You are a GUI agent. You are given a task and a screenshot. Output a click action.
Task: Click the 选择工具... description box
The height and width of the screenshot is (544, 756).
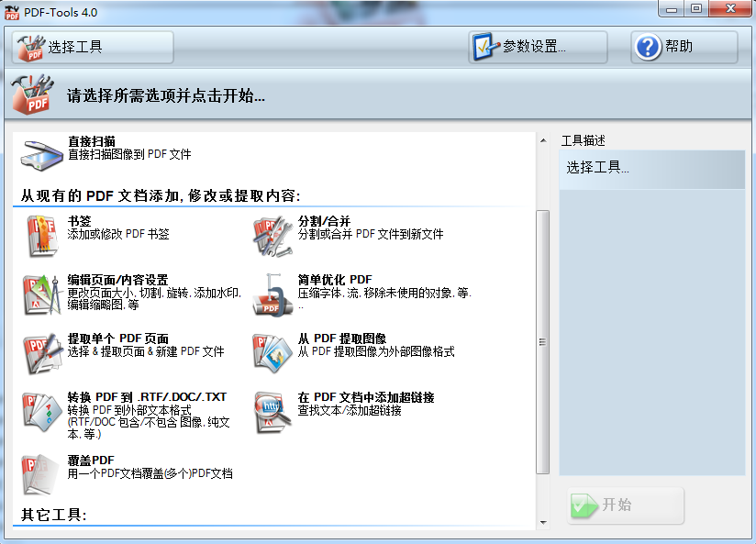point(651,169)
